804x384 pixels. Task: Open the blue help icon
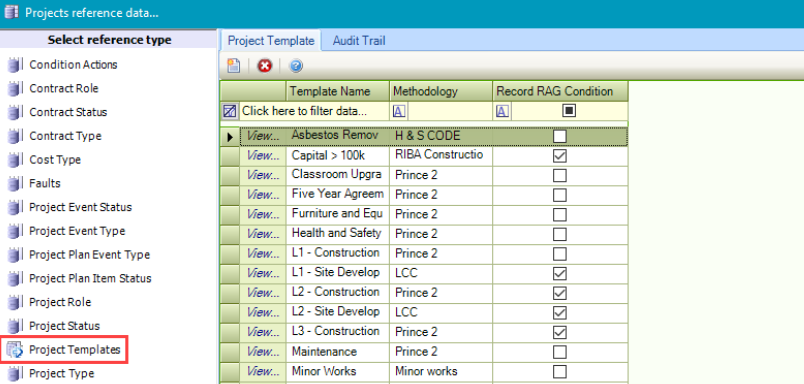(x=296, y=66)
